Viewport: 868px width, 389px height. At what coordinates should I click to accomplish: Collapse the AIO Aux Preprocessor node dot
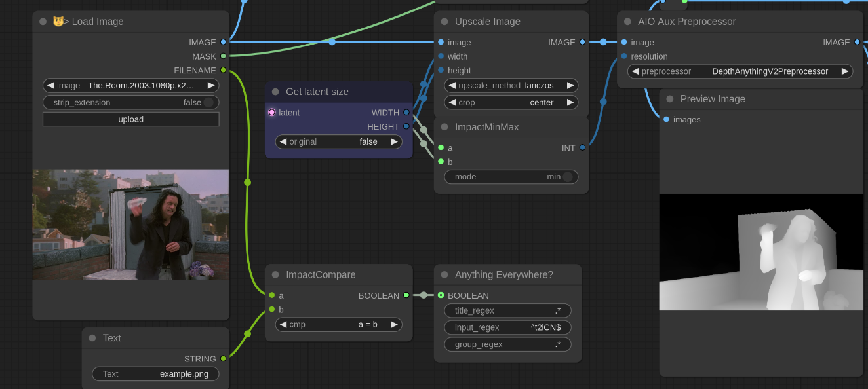(x=627, y=22)
